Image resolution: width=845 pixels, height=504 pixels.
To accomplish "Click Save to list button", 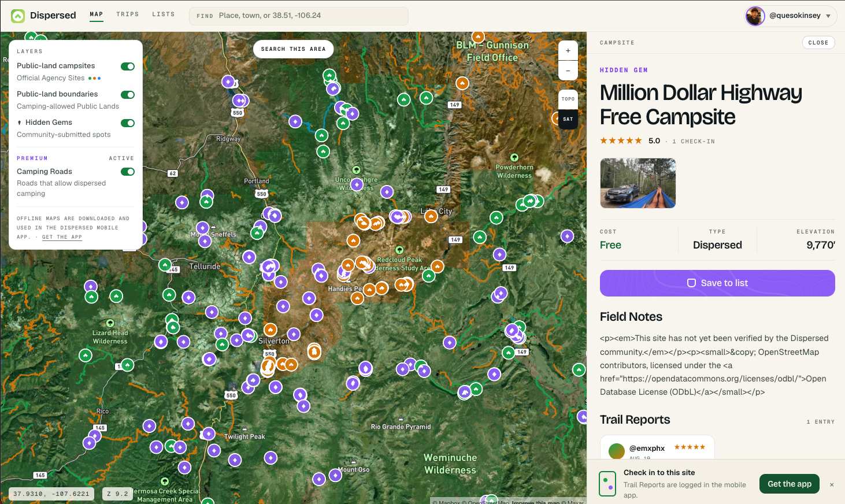I will click(x=717, y=283).
